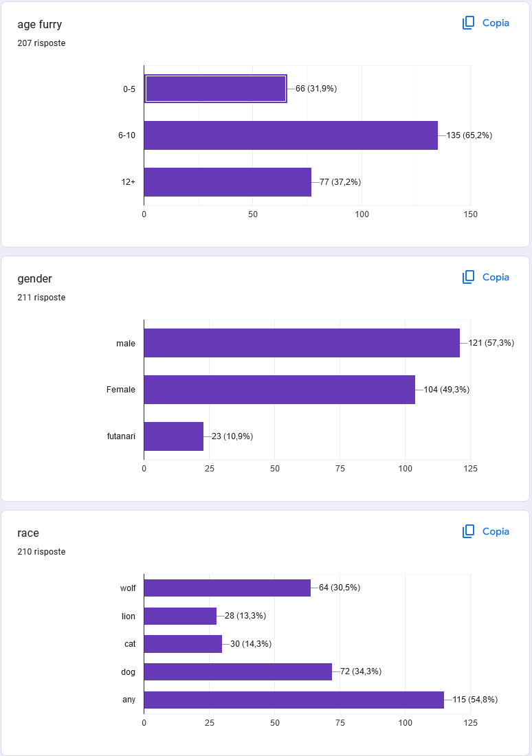Screen dimensions: 532x756
Task: Select the Female bar in the gender chart
Action: tap(279, 390)
